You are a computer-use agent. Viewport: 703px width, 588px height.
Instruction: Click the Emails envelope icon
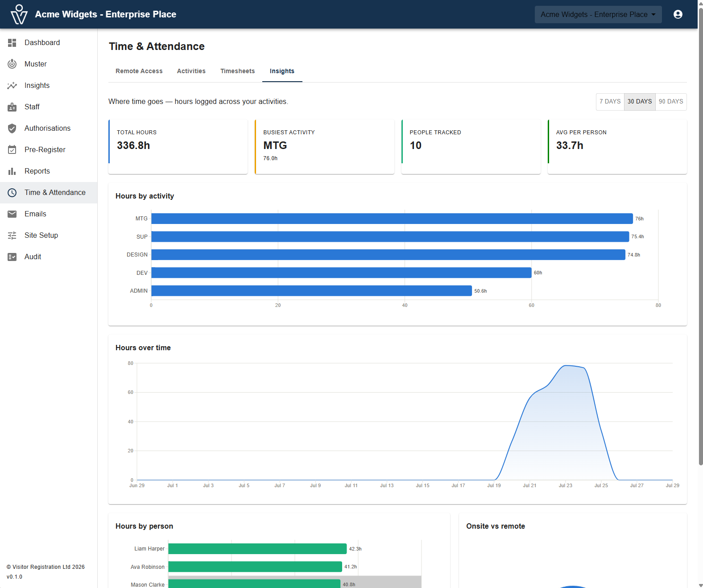point(12,214)
